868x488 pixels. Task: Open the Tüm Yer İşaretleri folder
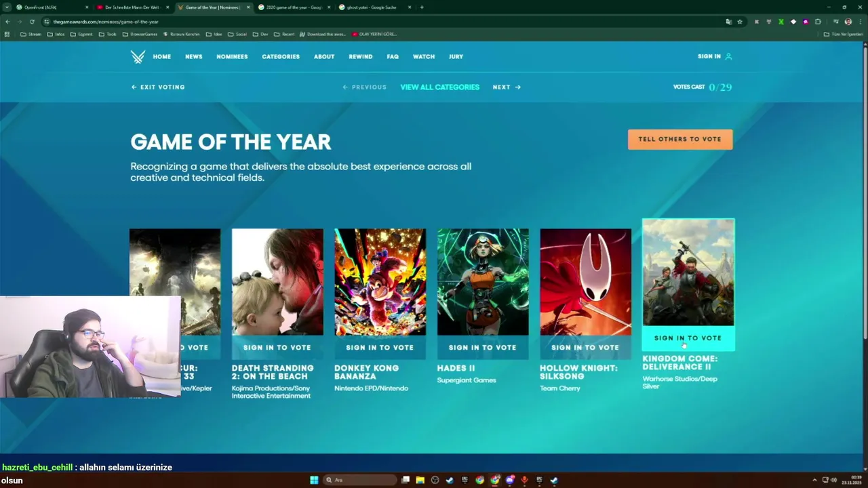click(x=844, y=34)
